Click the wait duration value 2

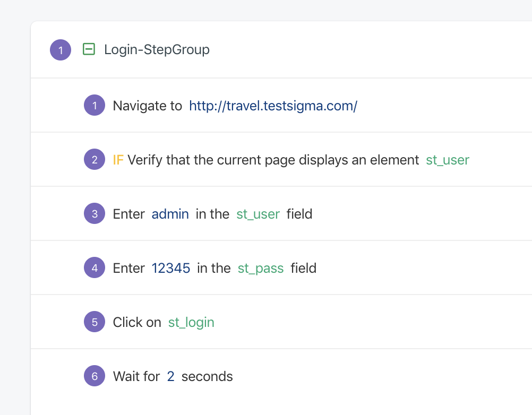pyautogui.click(x=170, y=376)
